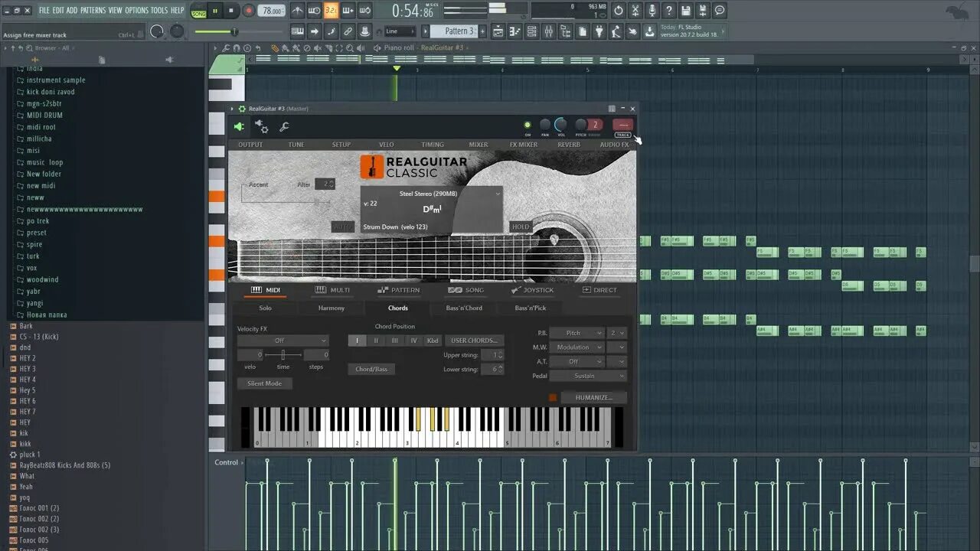Open the Velocity FX Off dropdown
The height and width of the screenshot is (551, 980).
coord(283,341)
